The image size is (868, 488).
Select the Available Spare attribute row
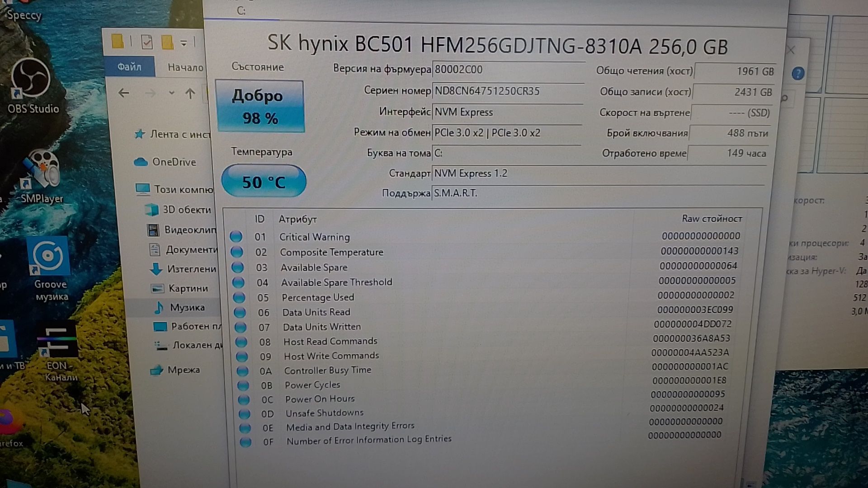tap(485, 267)
